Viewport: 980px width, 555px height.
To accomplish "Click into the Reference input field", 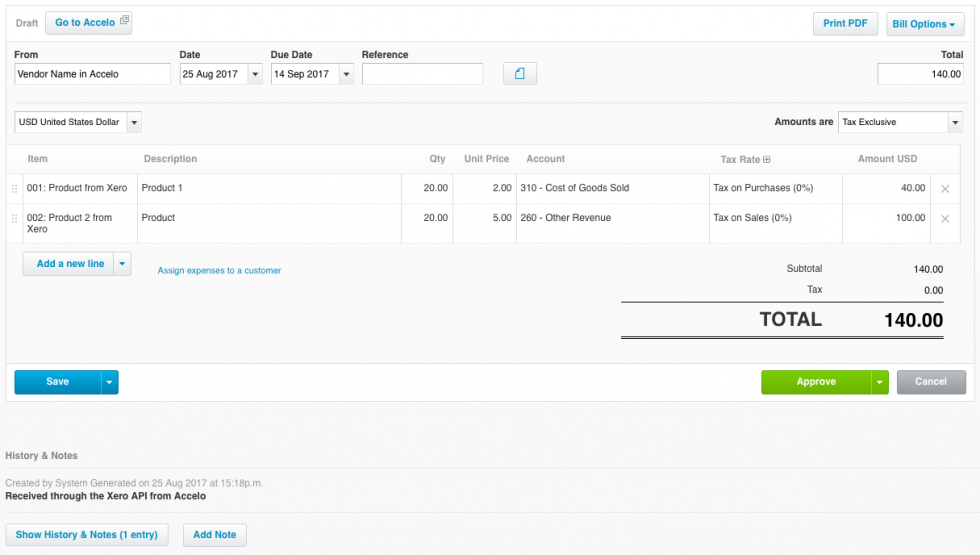I will (x=422, y=74).
